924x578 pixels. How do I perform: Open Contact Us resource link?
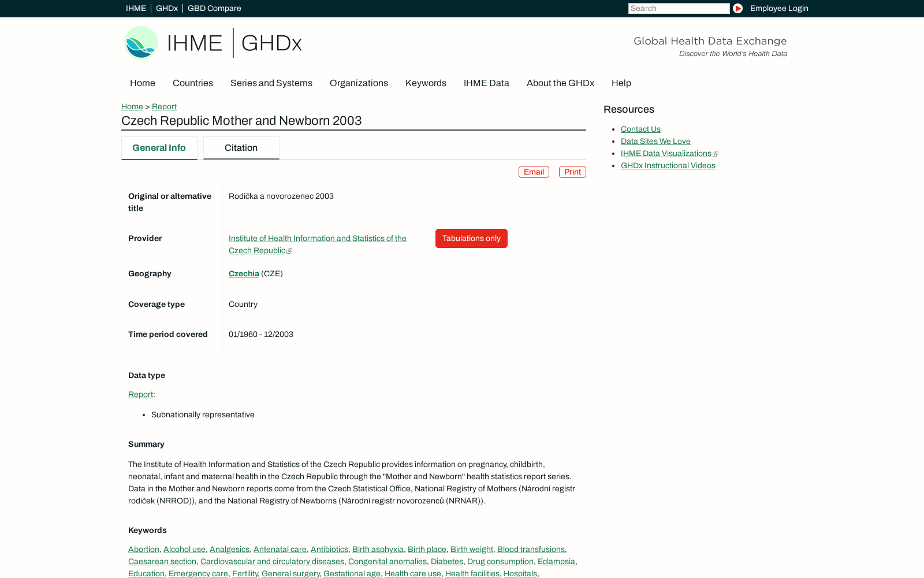coord(640,129)
